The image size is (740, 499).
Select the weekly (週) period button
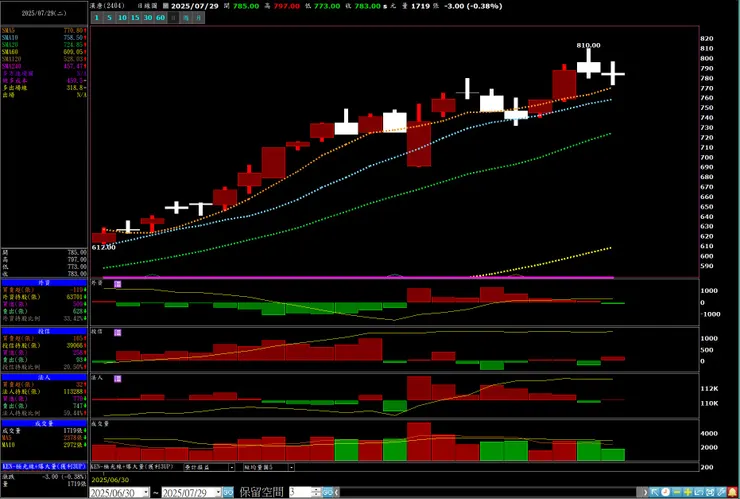click(186, 18)
